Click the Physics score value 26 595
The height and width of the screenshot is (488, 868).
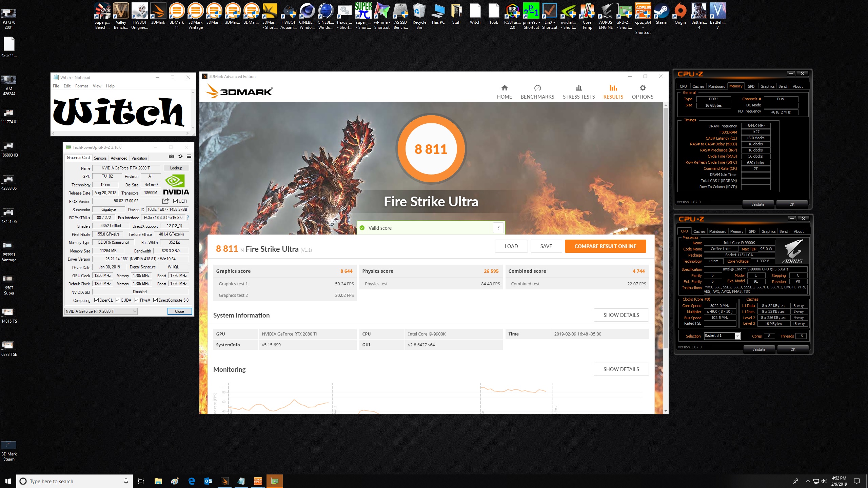coord(491,271)
